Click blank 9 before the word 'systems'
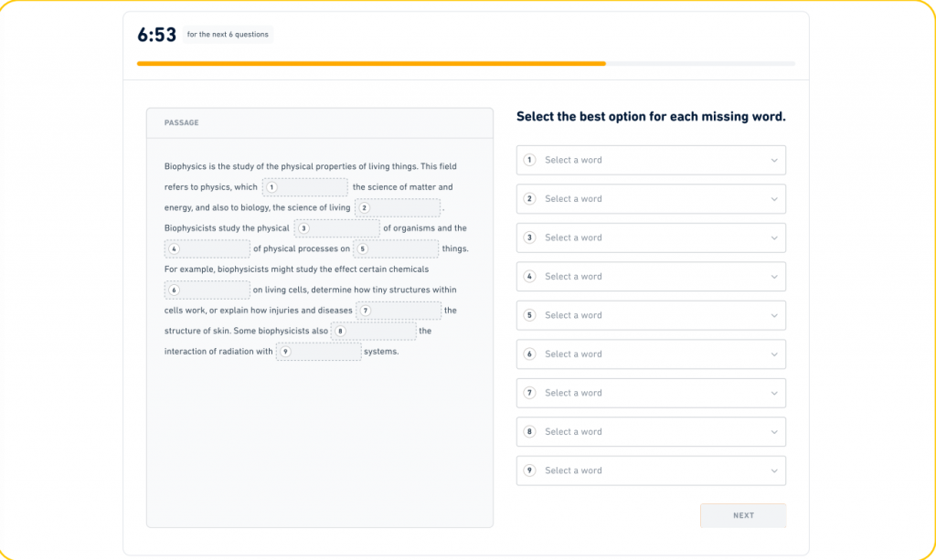 coord(318,352)
